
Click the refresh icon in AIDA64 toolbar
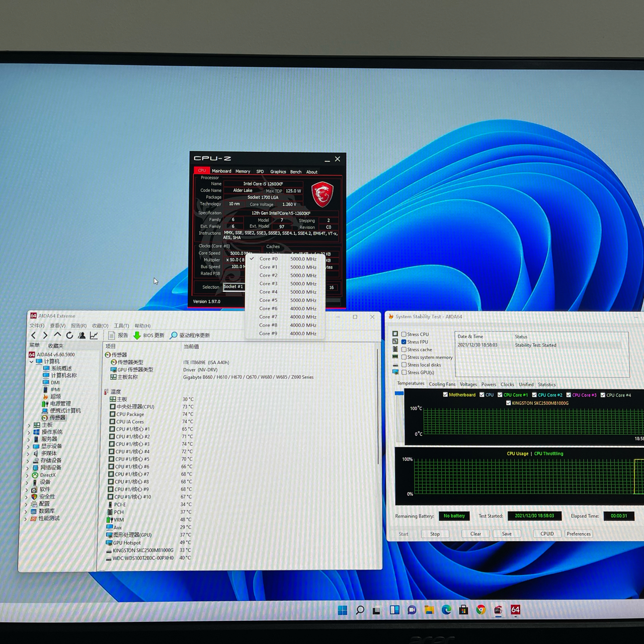pos(69,335)
